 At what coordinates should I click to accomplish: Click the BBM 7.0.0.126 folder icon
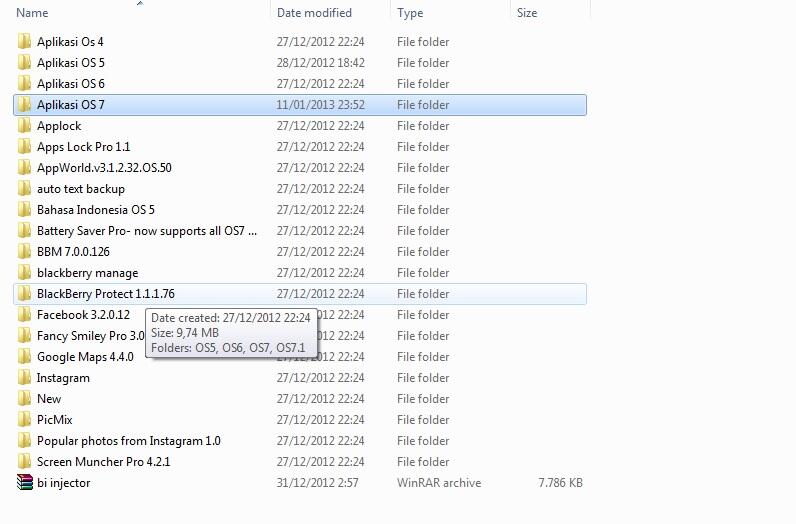tap(24, 252)
